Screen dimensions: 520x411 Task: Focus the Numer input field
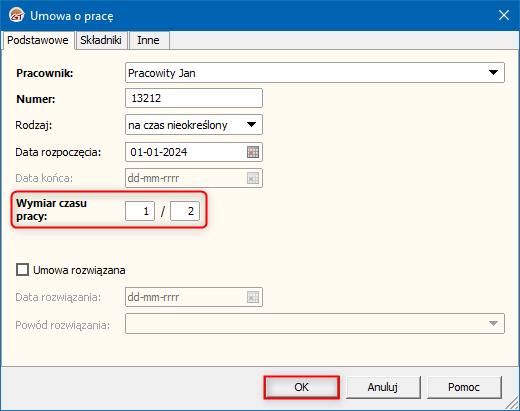coord(194,98)
